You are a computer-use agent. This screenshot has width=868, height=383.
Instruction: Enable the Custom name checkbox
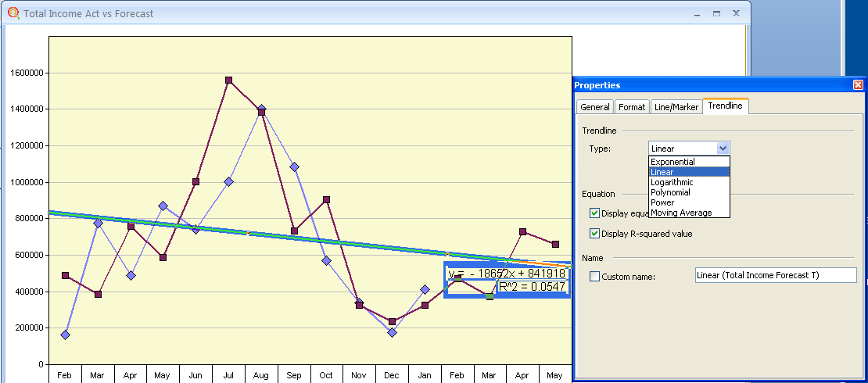595,277
